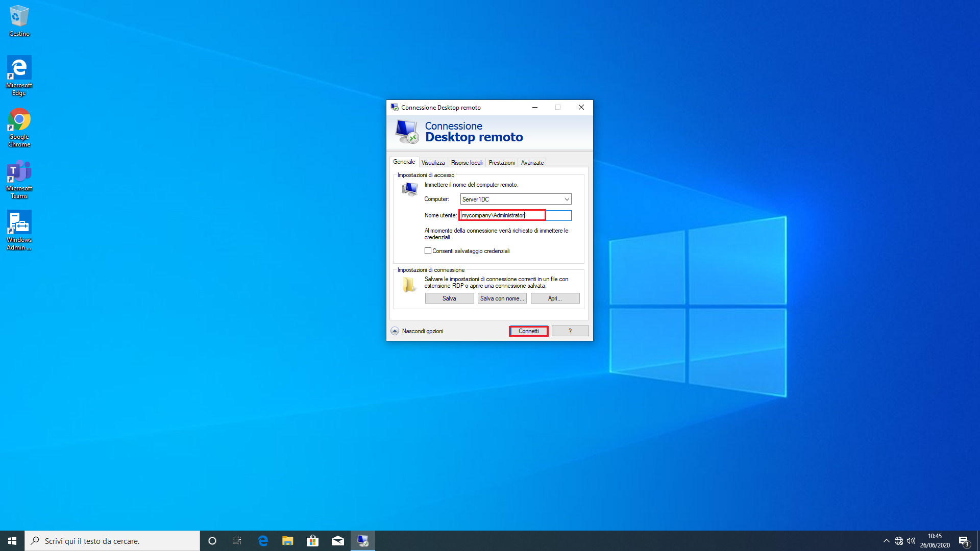Open the Computer name dropdown
The image size is (980, 551).
pyautogui.click(x=566, y=199)
